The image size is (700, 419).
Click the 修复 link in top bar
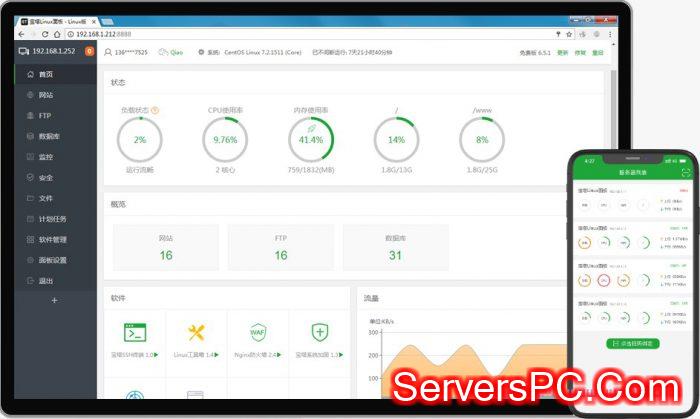(580, 52)
